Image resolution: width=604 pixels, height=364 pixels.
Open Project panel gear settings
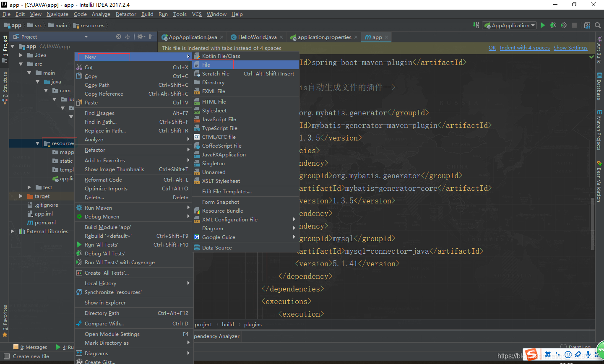click(x=141, y=36)
